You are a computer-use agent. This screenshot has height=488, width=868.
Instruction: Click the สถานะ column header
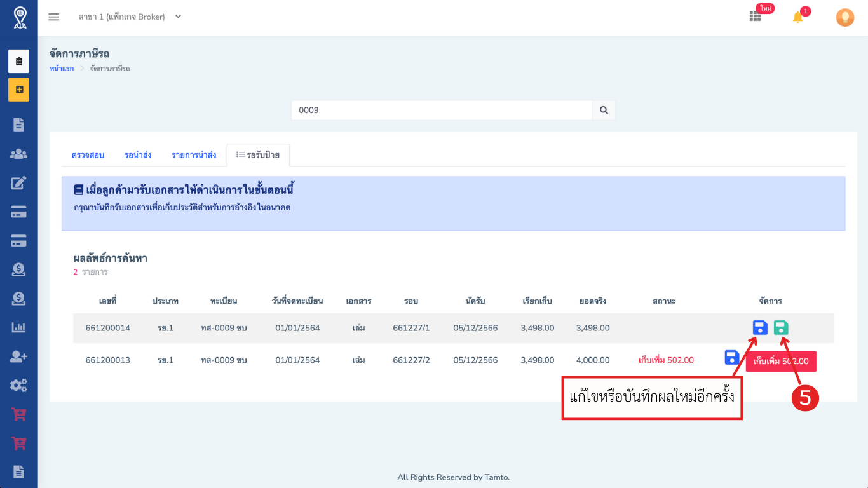coord(664,301)
